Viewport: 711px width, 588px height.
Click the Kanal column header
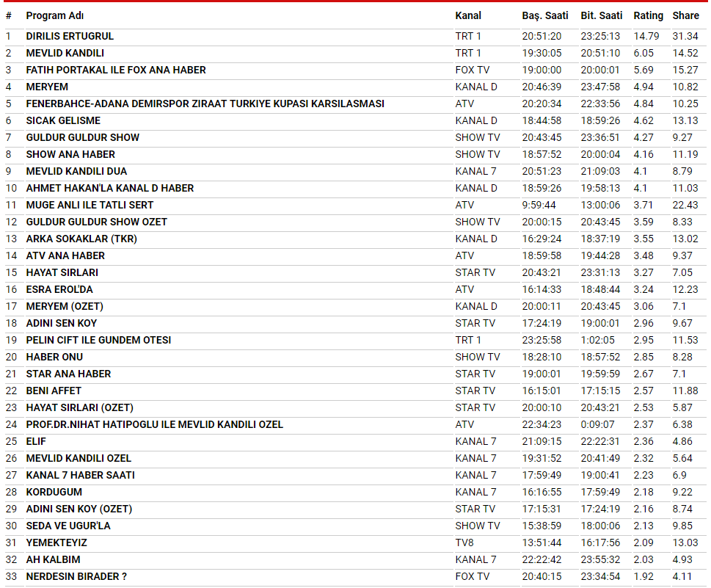pos(468,15)
